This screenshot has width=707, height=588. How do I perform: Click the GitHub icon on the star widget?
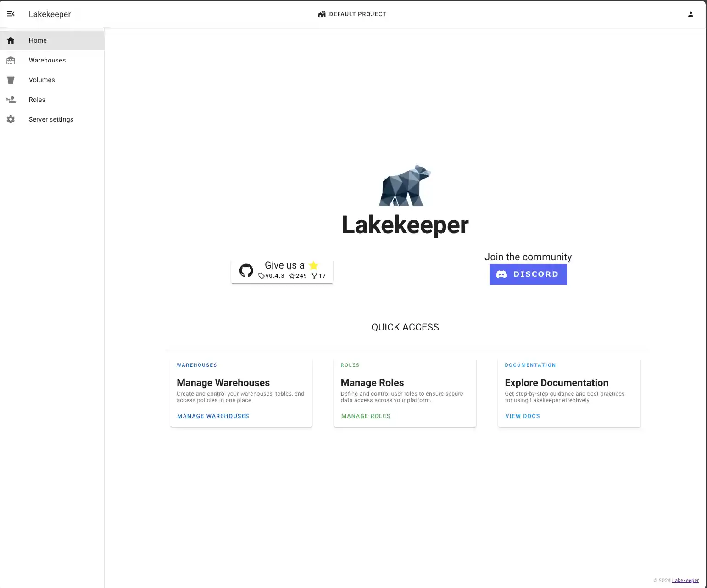[x=246, y=270]
